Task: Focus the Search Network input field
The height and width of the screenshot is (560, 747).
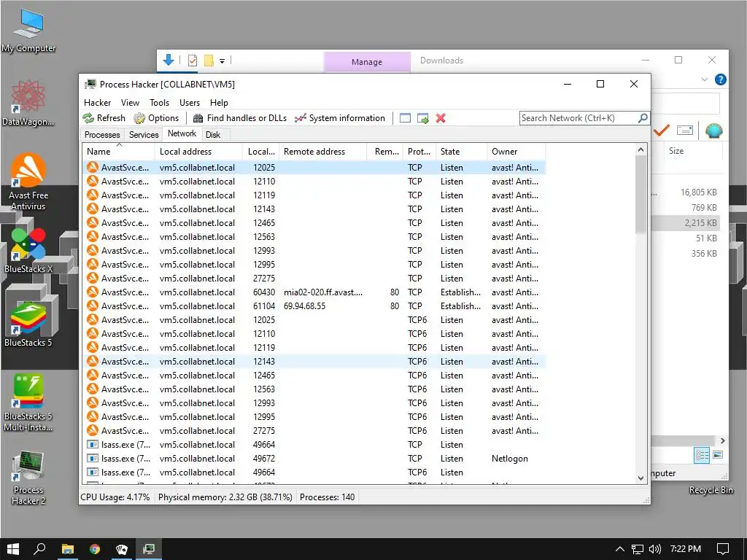Action: point(578,118)
